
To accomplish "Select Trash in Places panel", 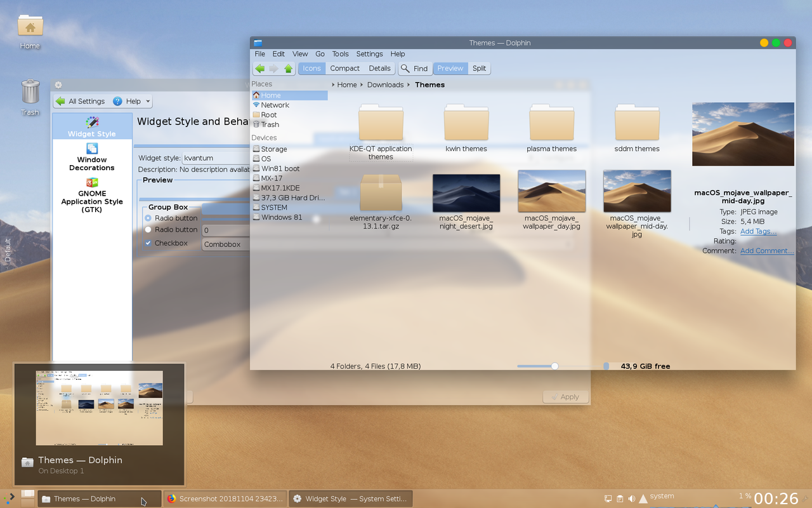I will [x=289, y=124].
